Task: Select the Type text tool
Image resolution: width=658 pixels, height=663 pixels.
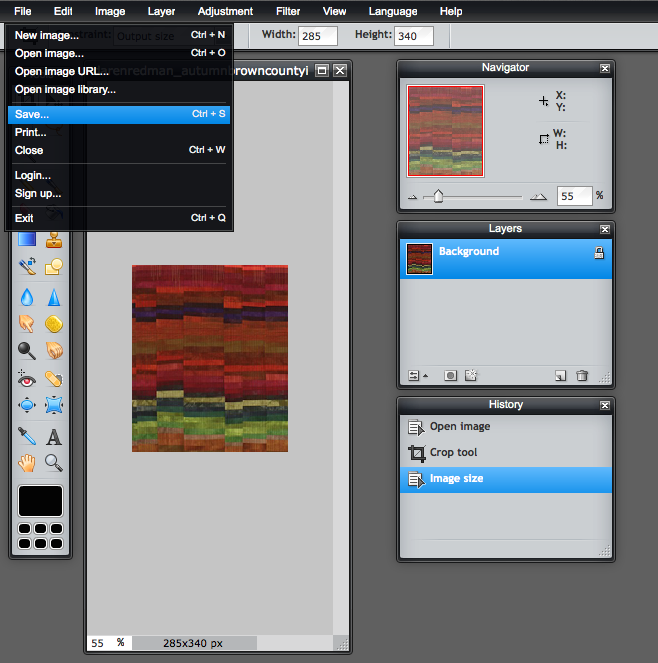Action: pos(54,437)
